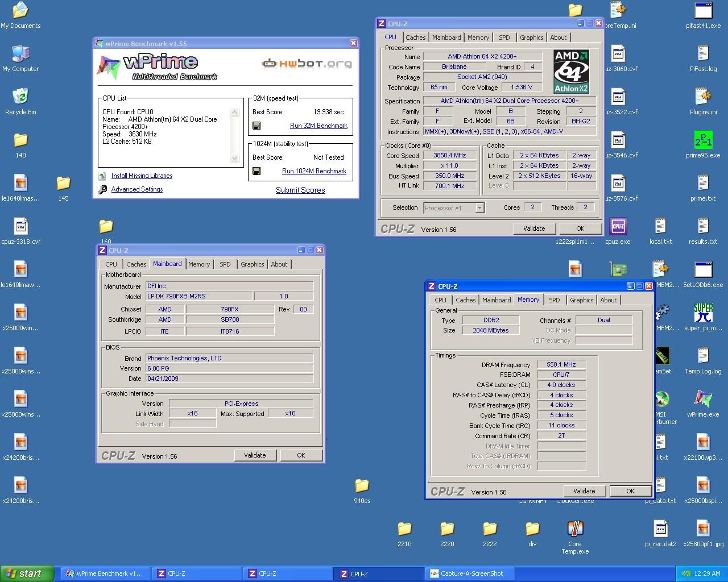Click Validate in top CPU-Z window
Screen dimensions: 728x582
click(x=534, y=228)
